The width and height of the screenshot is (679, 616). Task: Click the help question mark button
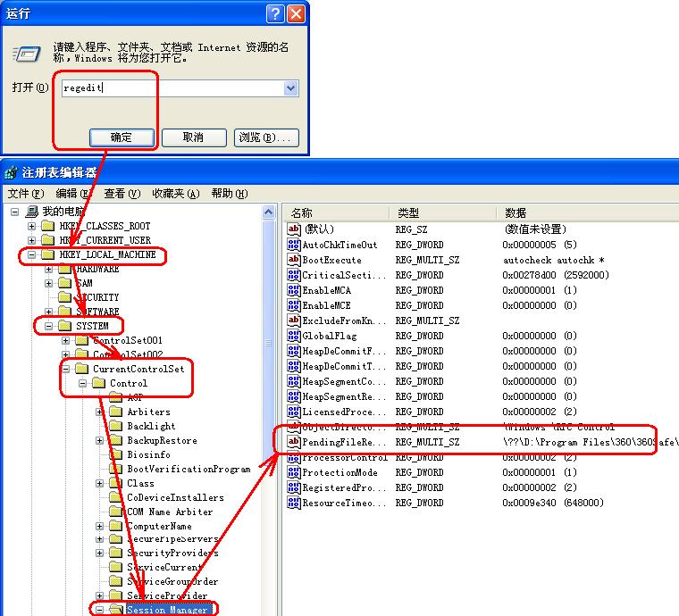pyautogui.click(x=276, y=13)
